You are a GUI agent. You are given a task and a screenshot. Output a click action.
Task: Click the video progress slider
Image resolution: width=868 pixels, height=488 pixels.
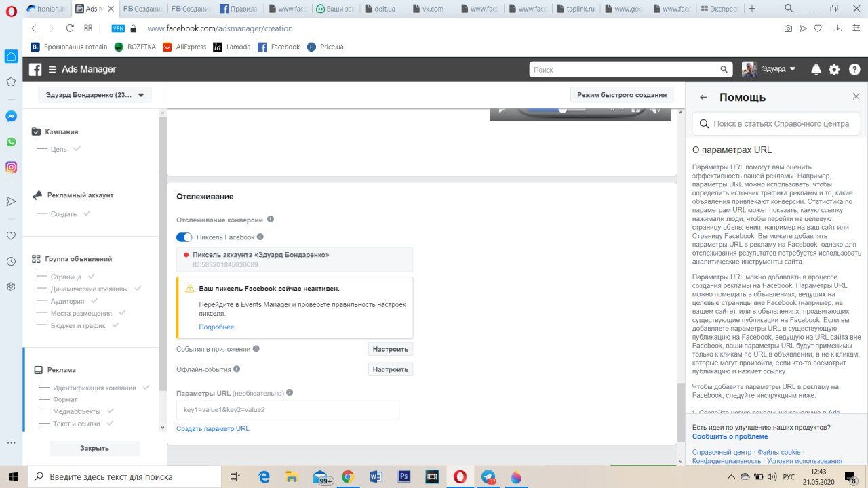(x=562, y=109)
